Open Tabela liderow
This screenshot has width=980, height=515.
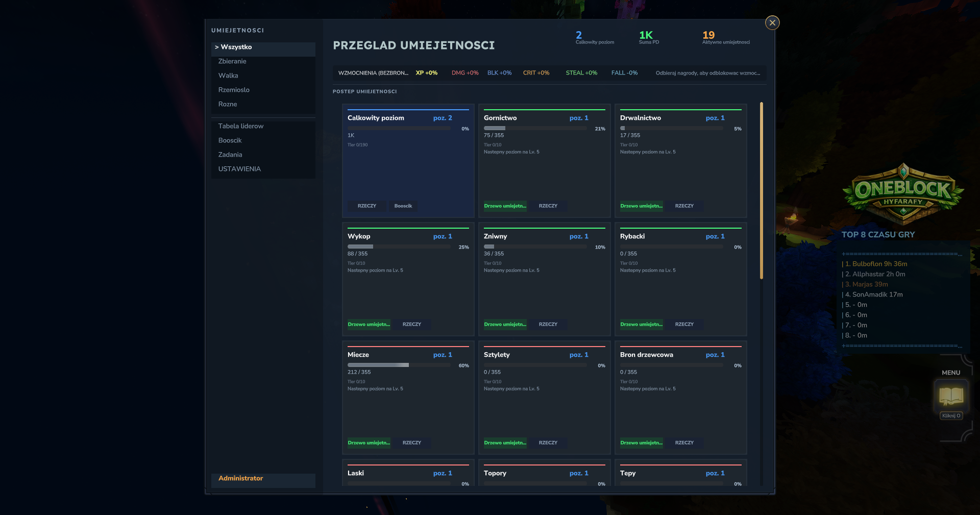click(241, 126)
